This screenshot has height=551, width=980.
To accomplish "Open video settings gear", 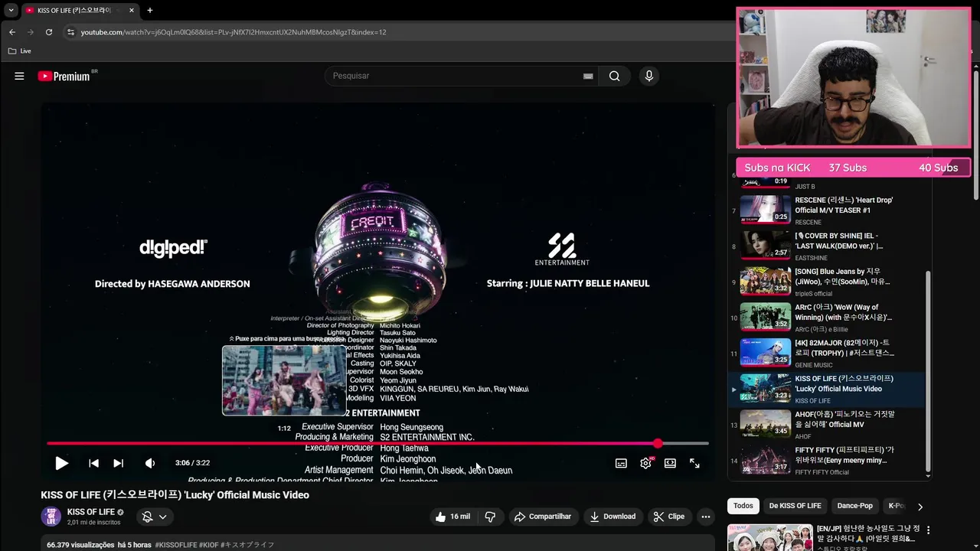I will point(645,463).
